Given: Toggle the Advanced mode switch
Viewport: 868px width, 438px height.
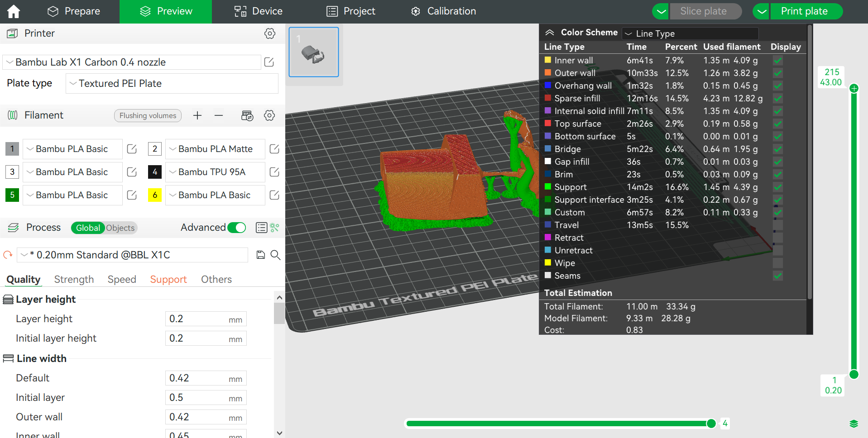Looking at the screenshot, I should [237, 228].
